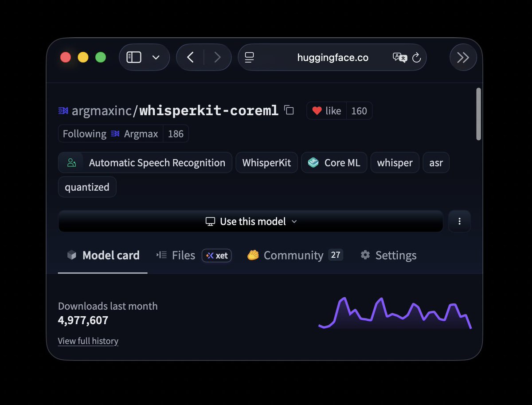The image size is (532, 405).
Task: Open the page reader menu icon
Action: pos(250,57)
